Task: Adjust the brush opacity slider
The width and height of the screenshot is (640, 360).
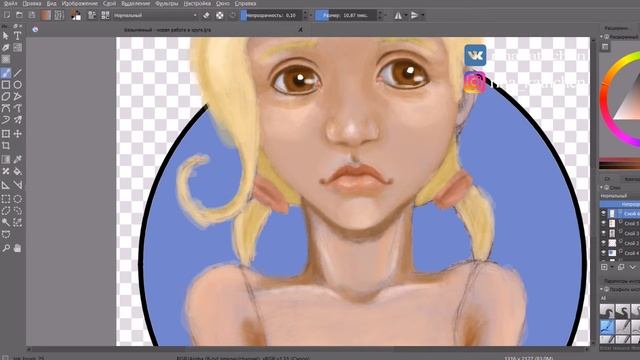Action: [271, 15]
